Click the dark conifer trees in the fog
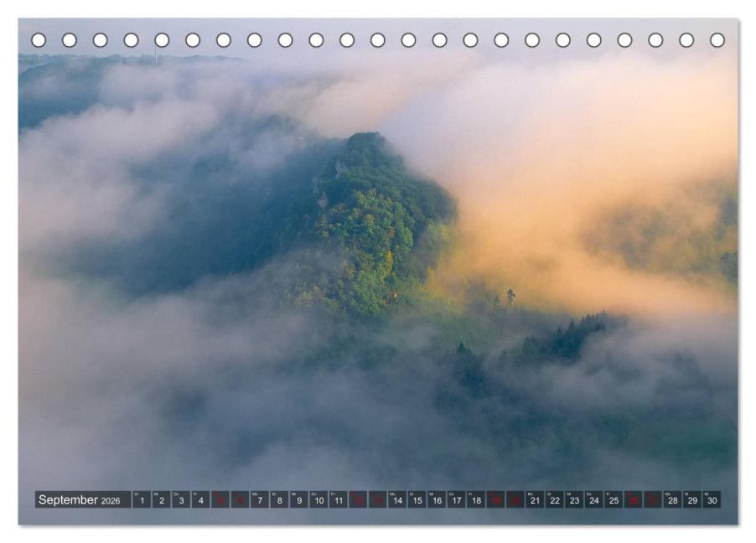Viewport: 756px width, 543px height. [562, 339]
